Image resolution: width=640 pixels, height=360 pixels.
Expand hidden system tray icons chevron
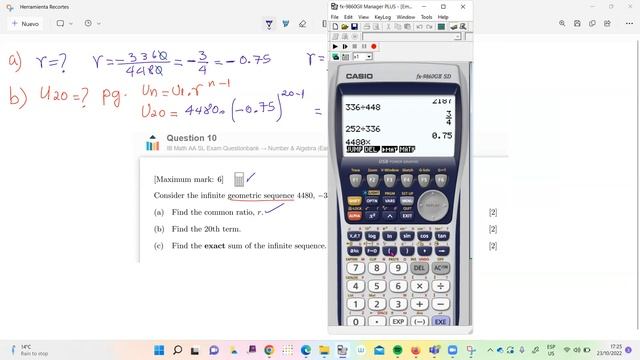click(x=490, y=350)
